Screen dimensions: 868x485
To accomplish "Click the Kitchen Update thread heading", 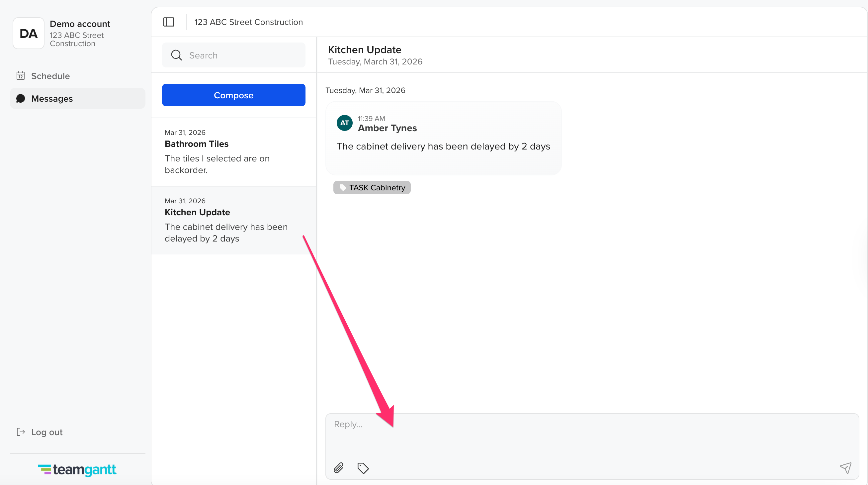I will pos(365,50).
